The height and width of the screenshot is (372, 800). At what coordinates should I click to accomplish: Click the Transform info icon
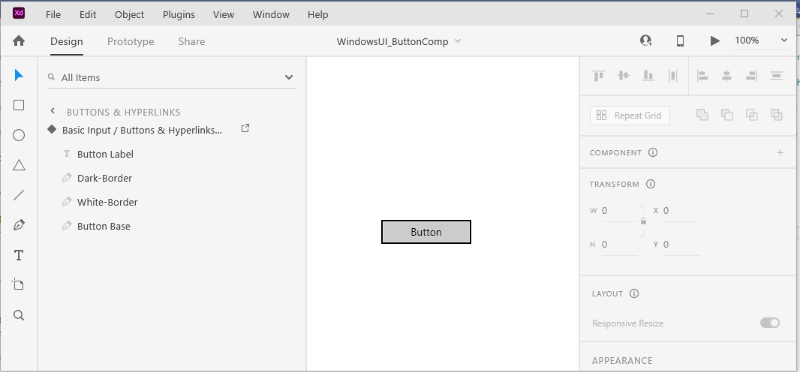pyautogui.click(x=651, y=184)
